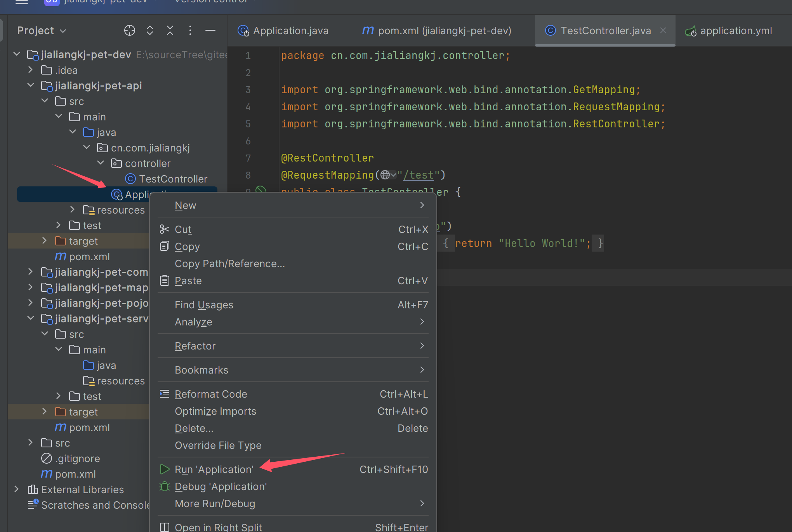Select TestController.java tab
Screen dimensions: 792x532
pyautogui.click(x=606, y=30)
